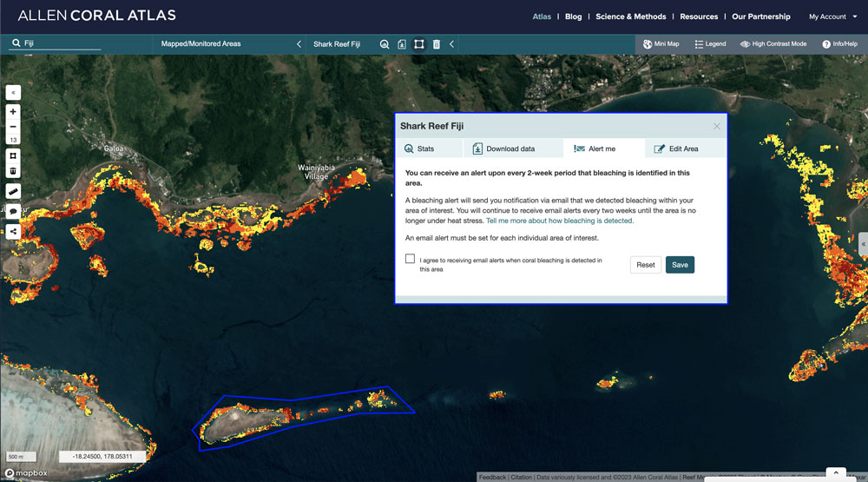Zoom in on the map
Viewport: 868px width, 482px height.
13,112
